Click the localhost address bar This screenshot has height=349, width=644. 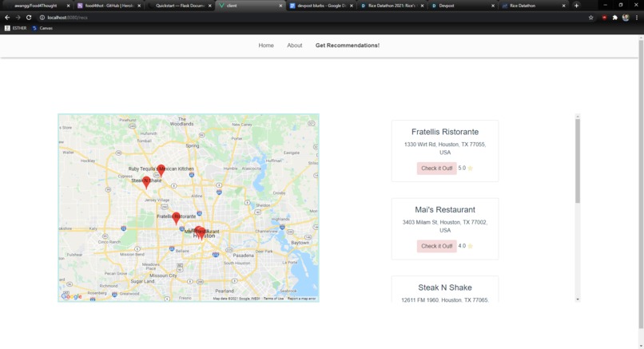tap(312, 18)
